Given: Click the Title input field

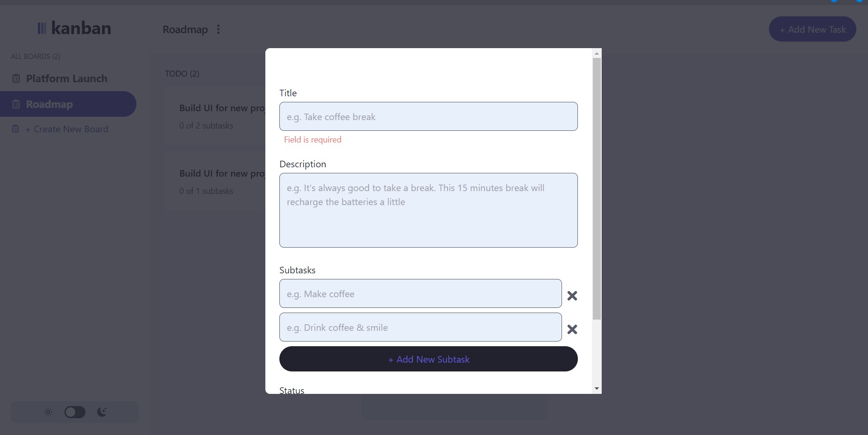Looking at the screenshot, I should point(428,116).
